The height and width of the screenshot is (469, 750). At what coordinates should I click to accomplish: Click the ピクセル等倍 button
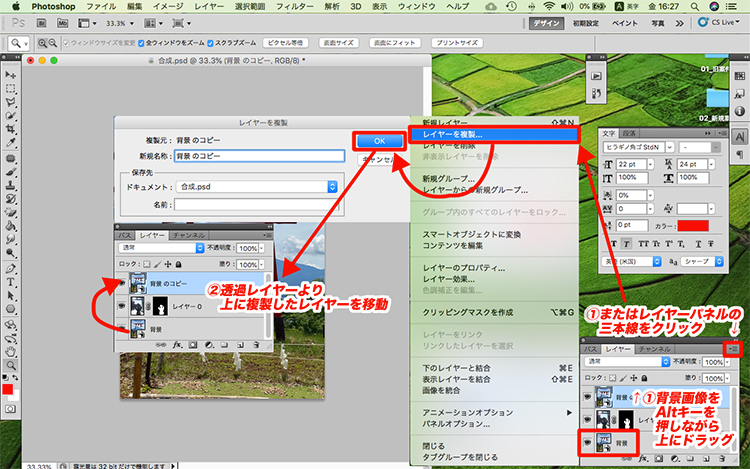(x=286, y=43)
